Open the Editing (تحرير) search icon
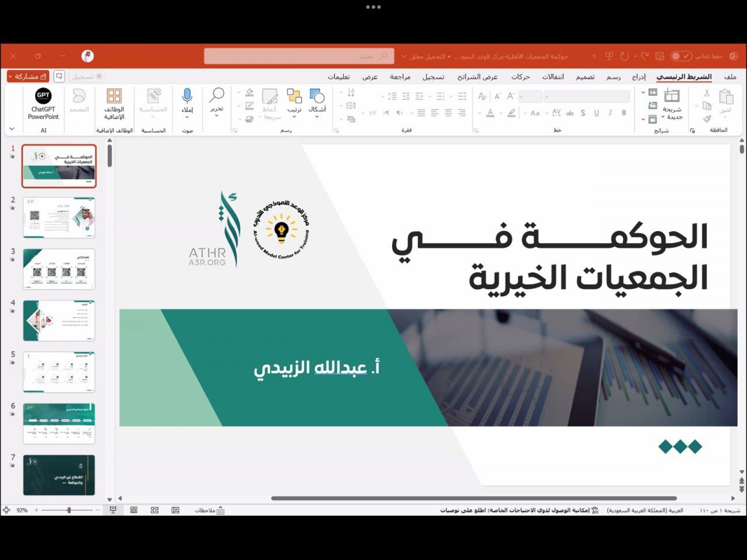This screenshot has width=747, height=560. [217, 102]
